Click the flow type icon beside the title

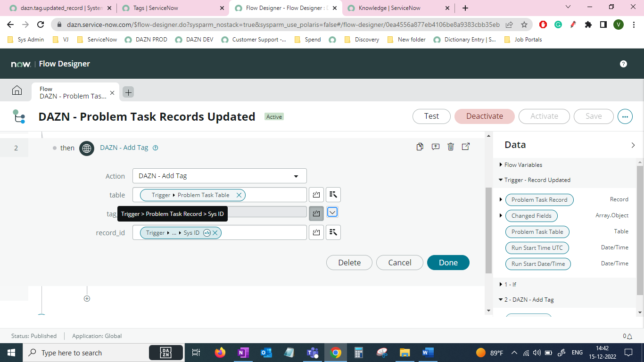click(19, 116)
